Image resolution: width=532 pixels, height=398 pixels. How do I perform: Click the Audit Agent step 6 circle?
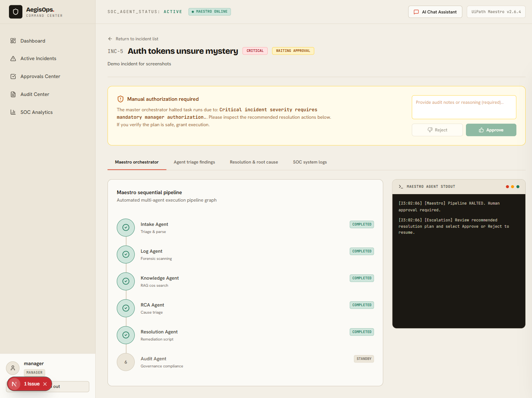(126, 362)
